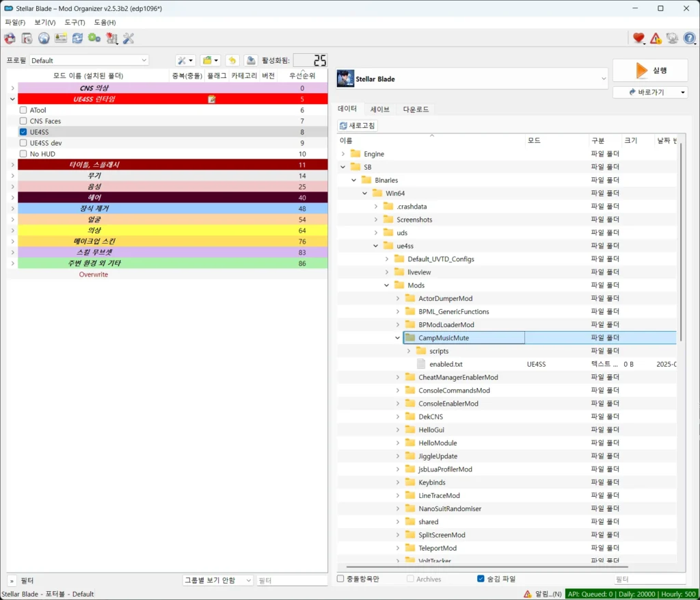Viewport: 700px width, 600px height.
Task: Open settings with wrench and screwdriver icon
Action: point(129,38)
